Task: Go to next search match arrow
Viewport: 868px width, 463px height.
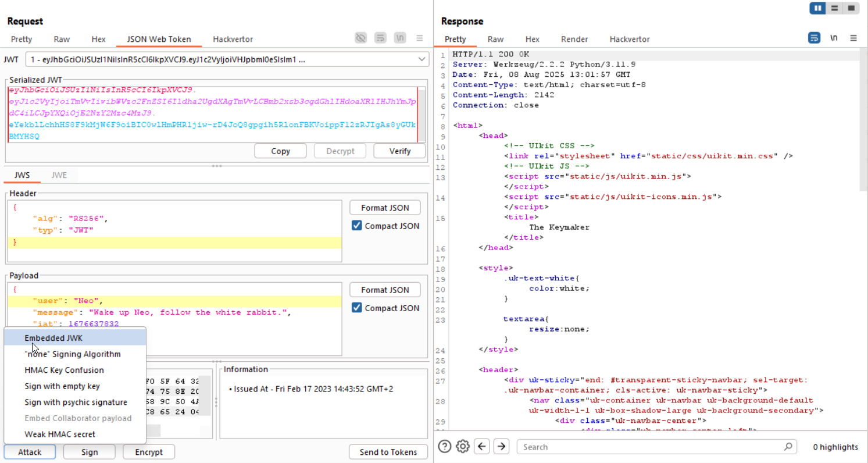Action: (501, 447)
